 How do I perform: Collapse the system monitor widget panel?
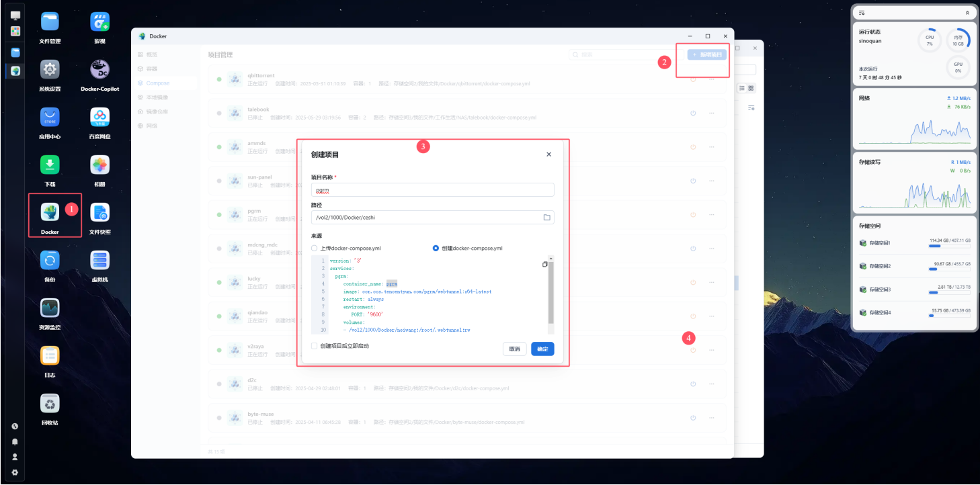click(967, 13)
